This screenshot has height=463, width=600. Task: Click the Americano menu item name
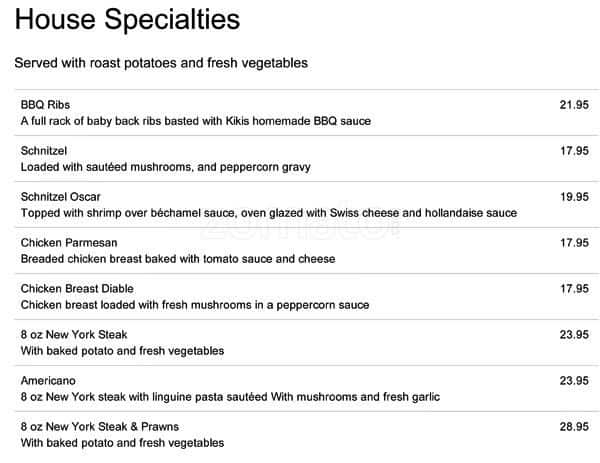tap(48, 381)
